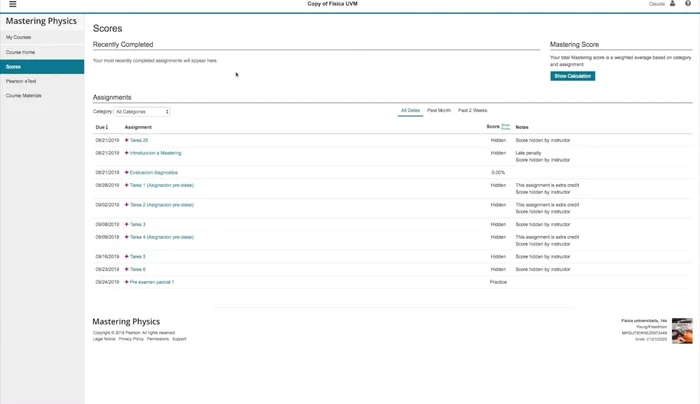Click the Legal Notice footer link
The image size is (700, 404).
(104, 339)
